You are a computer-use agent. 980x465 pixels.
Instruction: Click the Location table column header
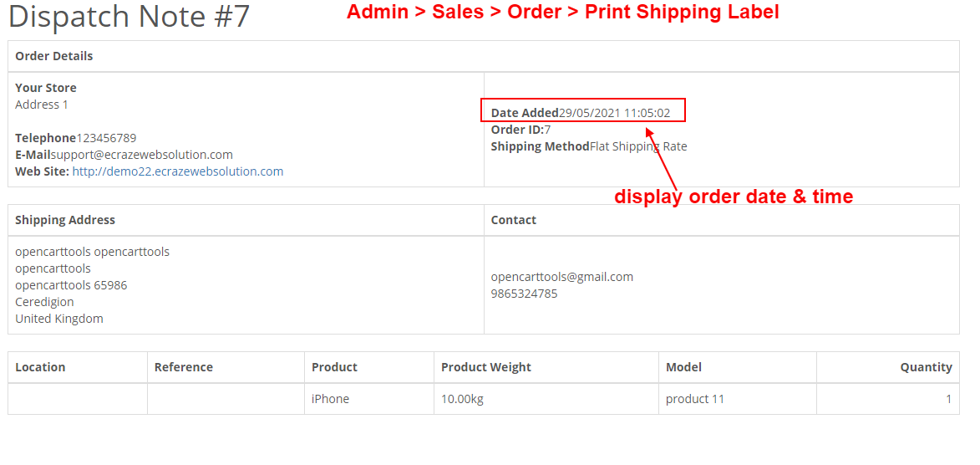tap(79, 367)
